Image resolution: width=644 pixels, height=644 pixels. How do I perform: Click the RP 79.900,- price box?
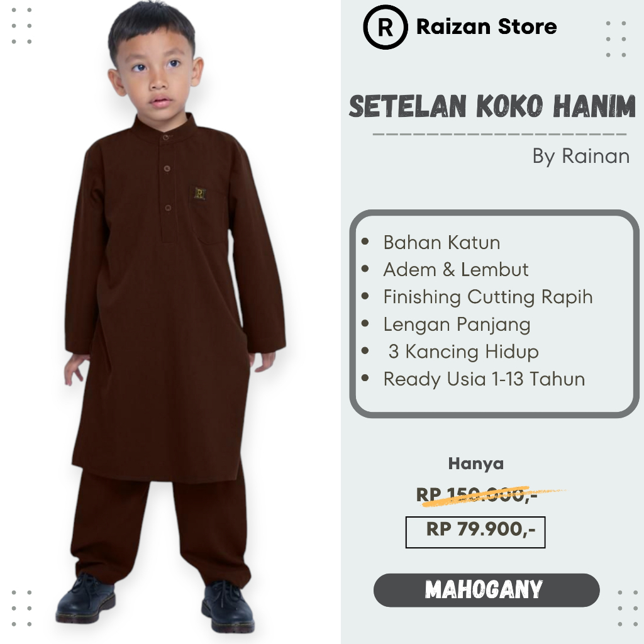pos(475,532)
